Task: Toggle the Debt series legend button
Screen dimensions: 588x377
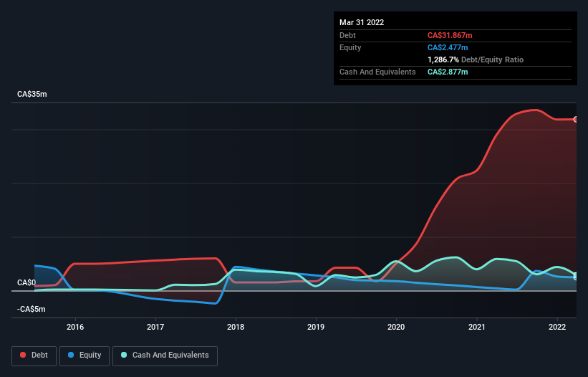Action: coord(34,355)
